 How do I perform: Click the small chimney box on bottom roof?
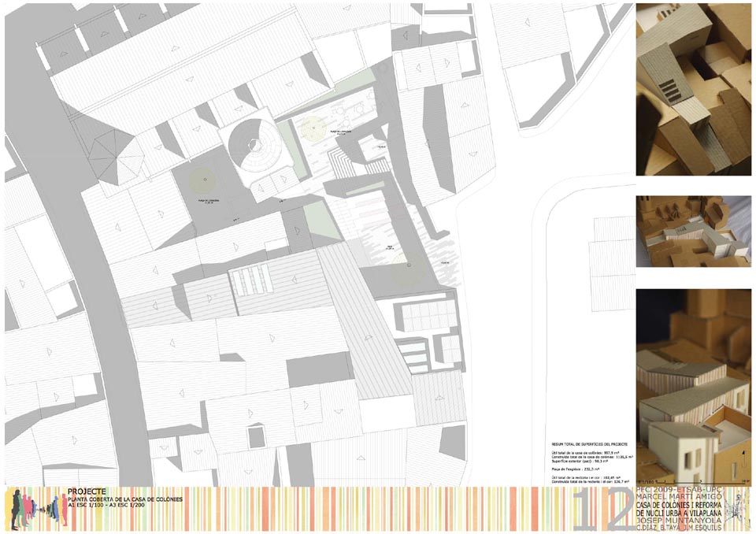pyautogui.click(x=257, y=436)
